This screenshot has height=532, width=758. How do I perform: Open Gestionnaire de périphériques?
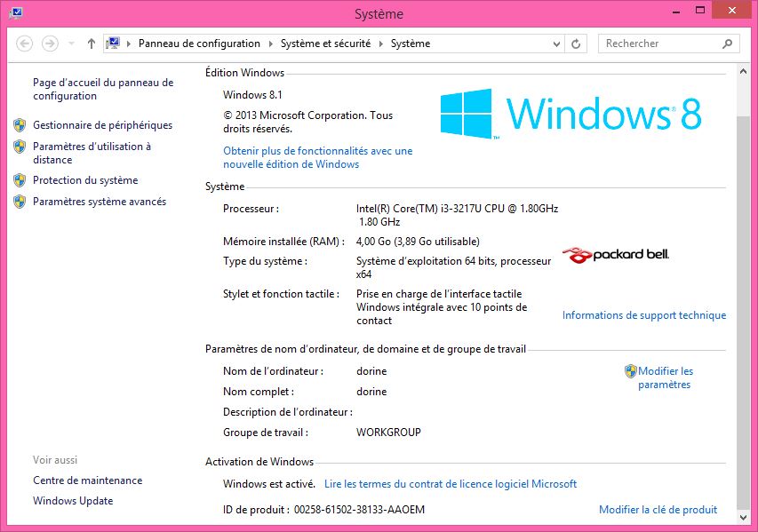[102, 125]
